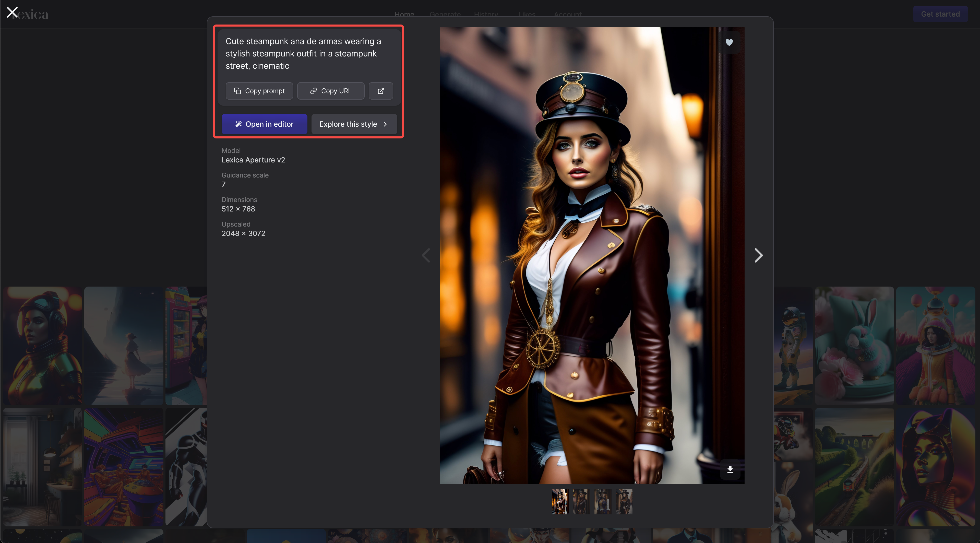Click the Copy URL button

pyautogui.click(x=330, y=91)
